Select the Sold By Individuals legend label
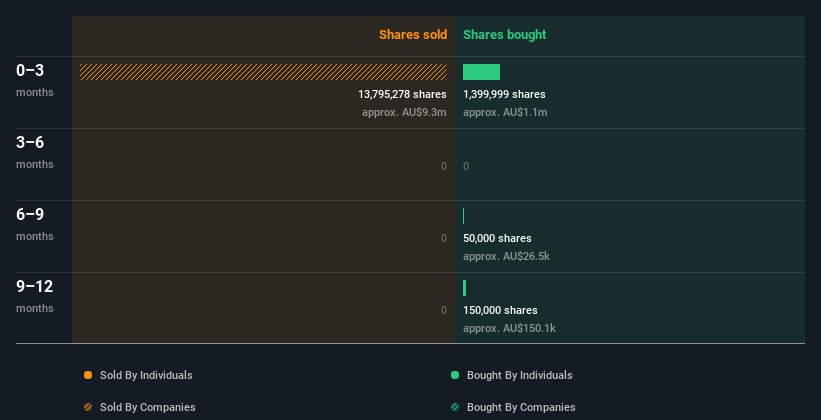 [x=146, y=375]
